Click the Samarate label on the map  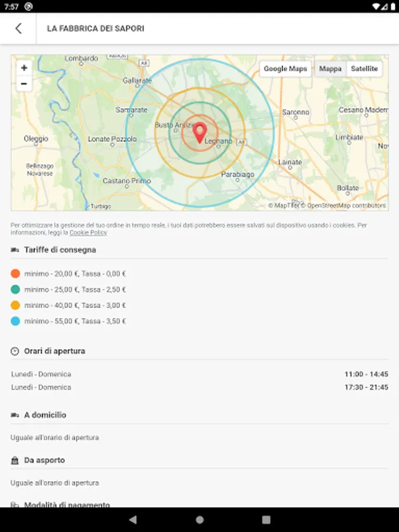point(131,110)
